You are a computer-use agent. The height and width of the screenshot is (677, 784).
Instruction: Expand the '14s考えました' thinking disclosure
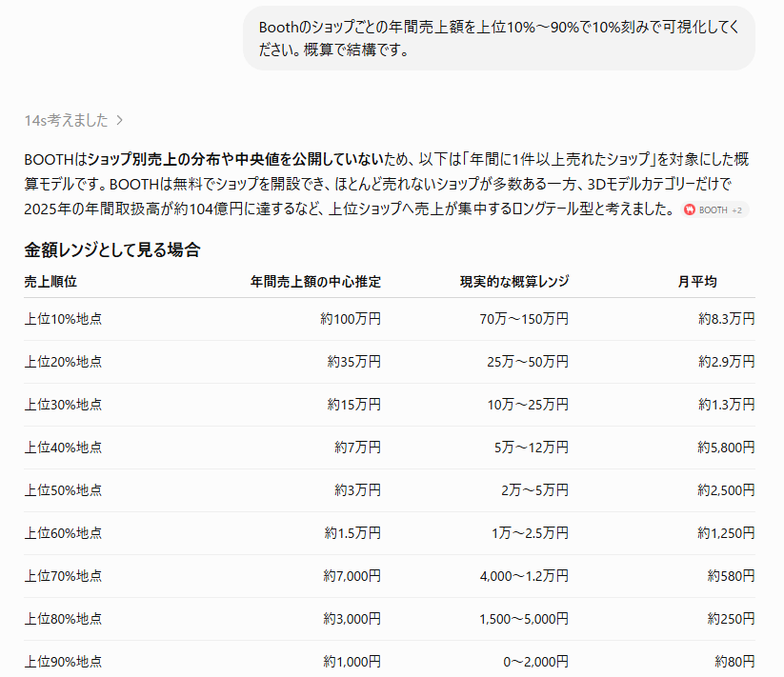coord(73,120)
